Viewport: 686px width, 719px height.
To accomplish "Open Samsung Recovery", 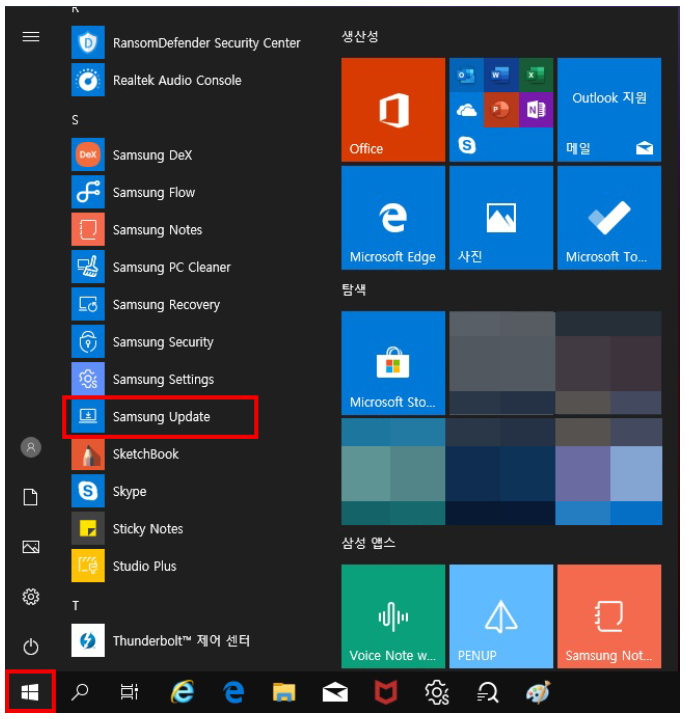I will point(146,304).
